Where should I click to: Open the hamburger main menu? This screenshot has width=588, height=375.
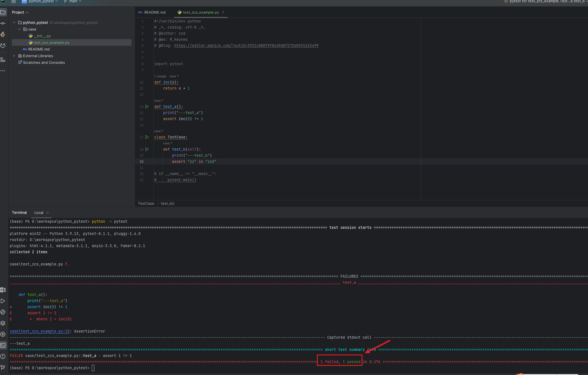13,1
